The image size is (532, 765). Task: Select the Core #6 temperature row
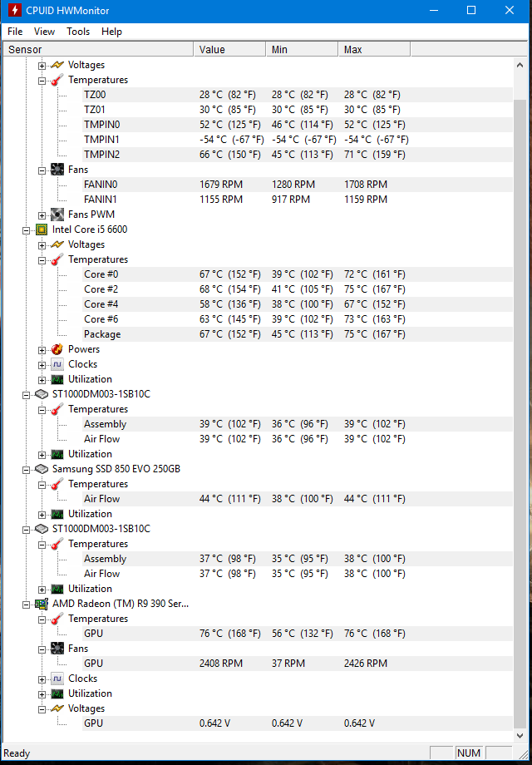point(298,319)
